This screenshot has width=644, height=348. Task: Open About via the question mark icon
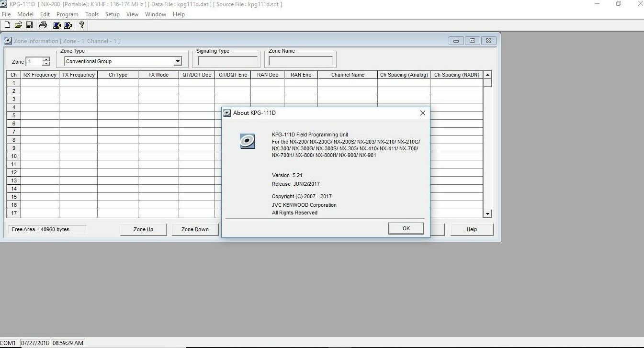pyautogui.click(x=82, y=25)
